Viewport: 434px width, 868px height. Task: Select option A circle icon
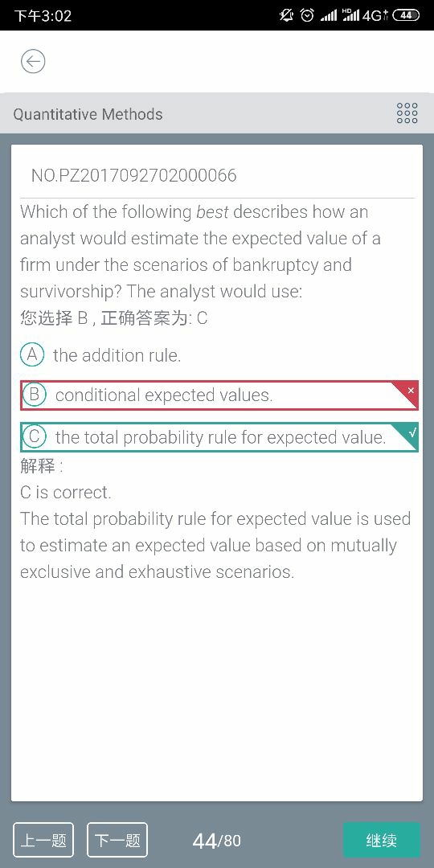(32, 355)
